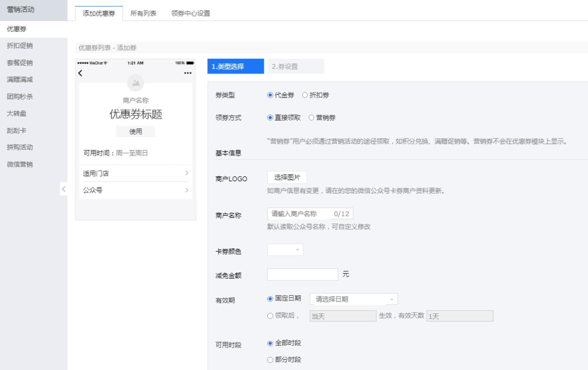This screenshot has height=370, width=588.
Task: Focus the 减免金额 amount field
Action: [x=303, y=274]
